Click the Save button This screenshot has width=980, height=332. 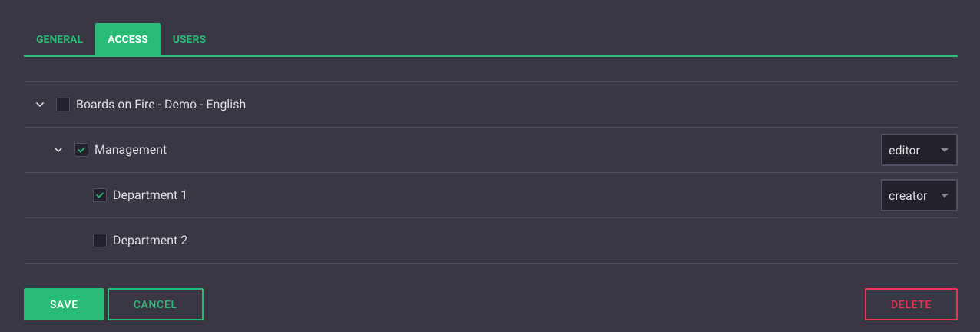coord(64,304)
